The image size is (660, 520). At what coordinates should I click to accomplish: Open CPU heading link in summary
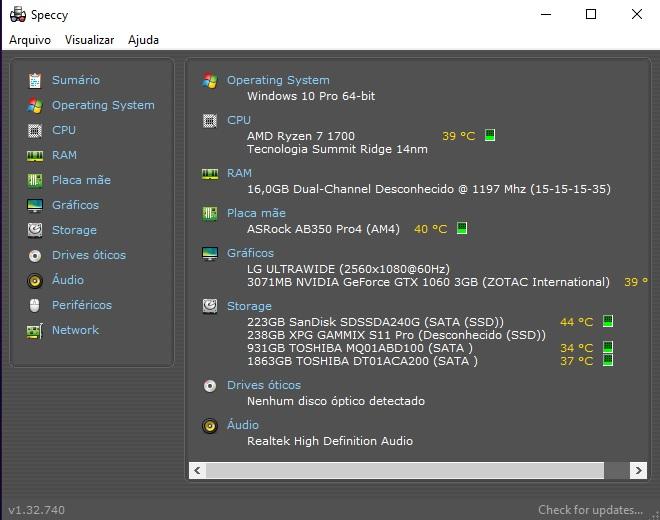239,120
